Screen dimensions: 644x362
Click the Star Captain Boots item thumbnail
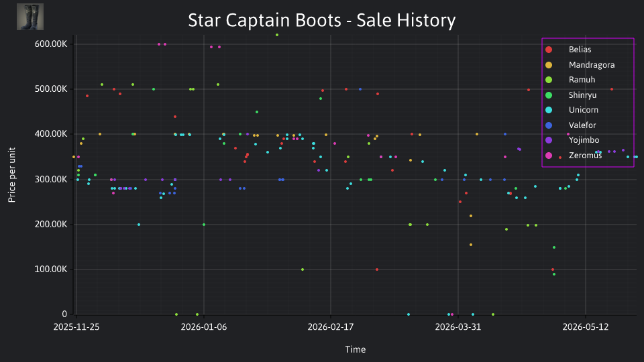coord(30,17)
